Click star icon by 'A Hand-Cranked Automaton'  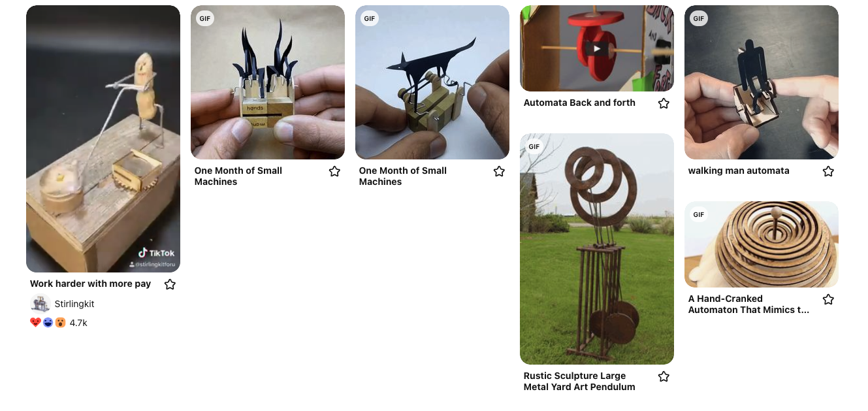tap(828, 299)
